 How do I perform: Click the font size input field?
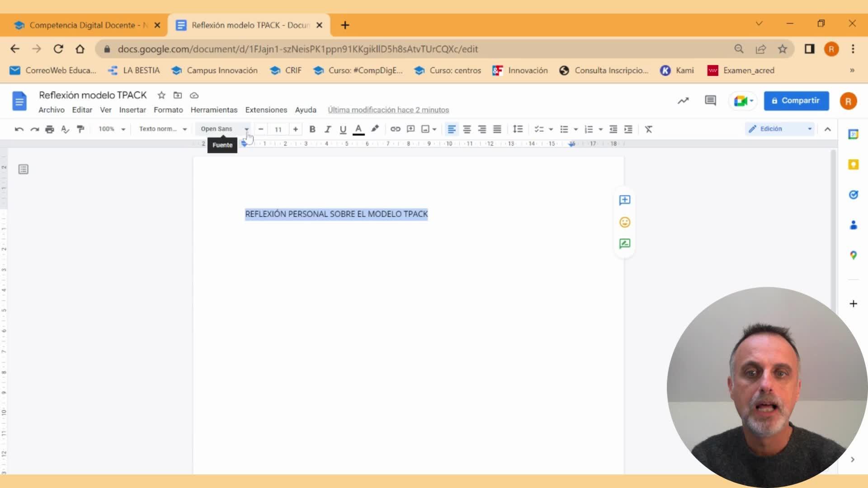point(278,129)
